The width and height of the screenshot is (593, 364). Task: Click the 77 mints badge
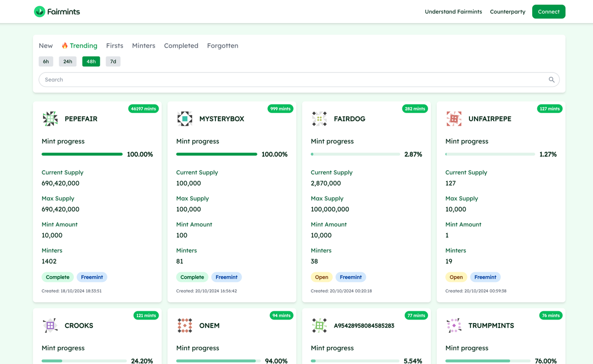(416, 316)
